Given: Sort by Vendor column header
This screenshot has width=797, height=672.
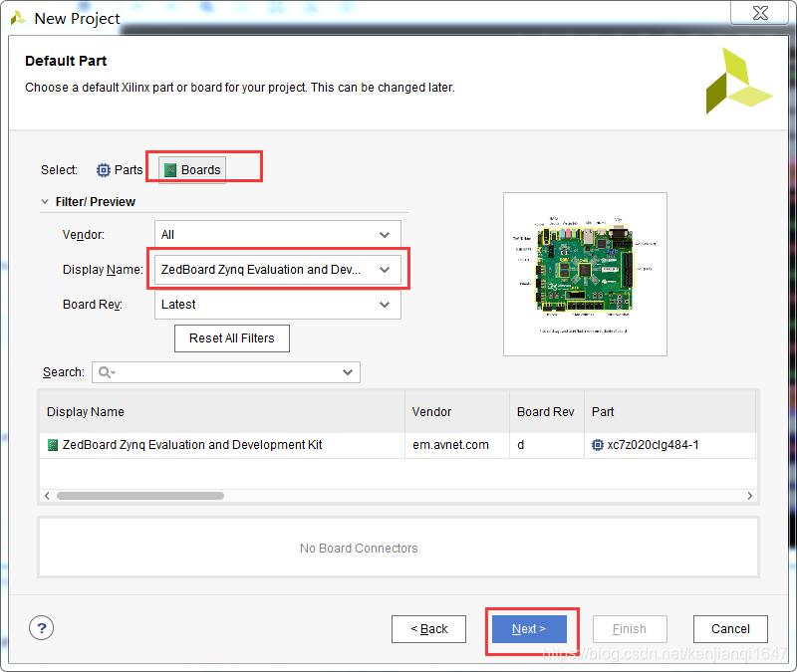Looking at the screenshot, I should (x=457, y=412).
